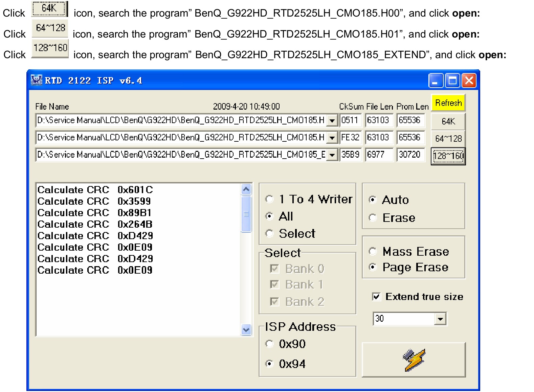Click the 128~160 icon in the instructions
This screenshot has width=534, height=392.
50,48
